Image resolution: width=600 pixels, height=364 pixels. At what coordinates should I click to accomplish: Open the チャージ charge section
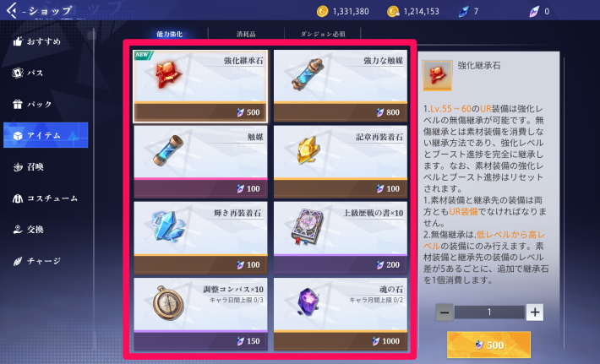[x=36, y=261]
